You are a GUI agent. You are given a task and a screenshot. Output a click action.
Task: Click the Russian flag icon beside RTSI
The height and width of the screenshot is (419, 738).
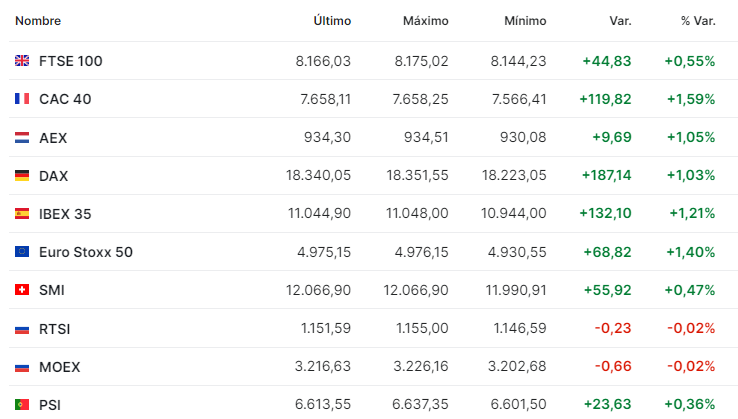22,328
